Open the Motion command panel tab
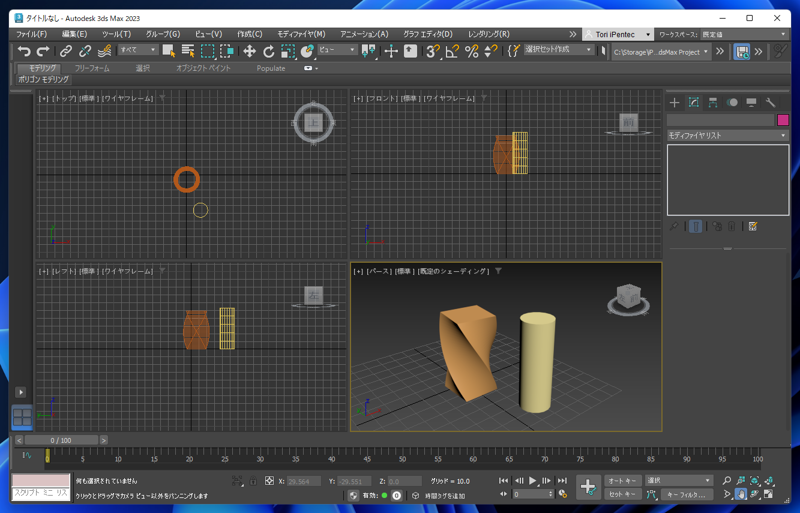 click(732, 103)
